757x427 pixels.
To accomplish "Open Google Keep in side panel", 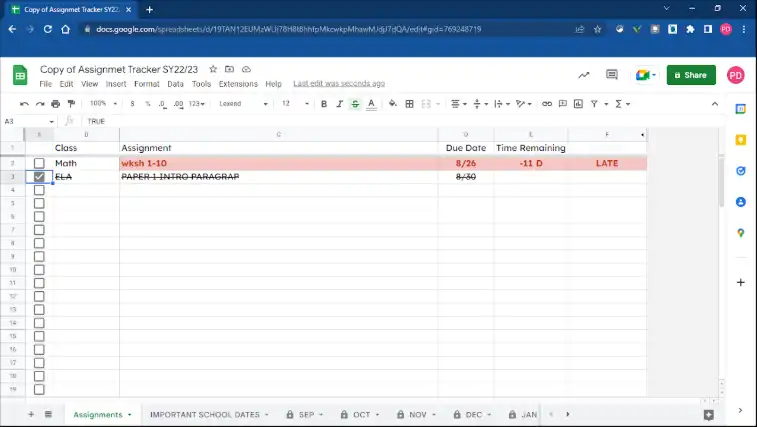I will tap(741, 140).
